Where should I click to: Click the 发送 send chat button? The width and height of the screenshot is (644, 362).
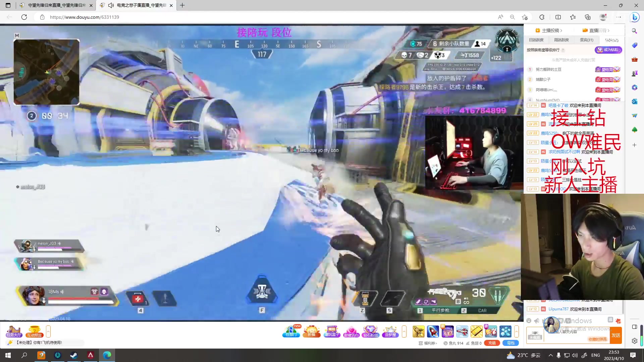(x=616, y=335)
